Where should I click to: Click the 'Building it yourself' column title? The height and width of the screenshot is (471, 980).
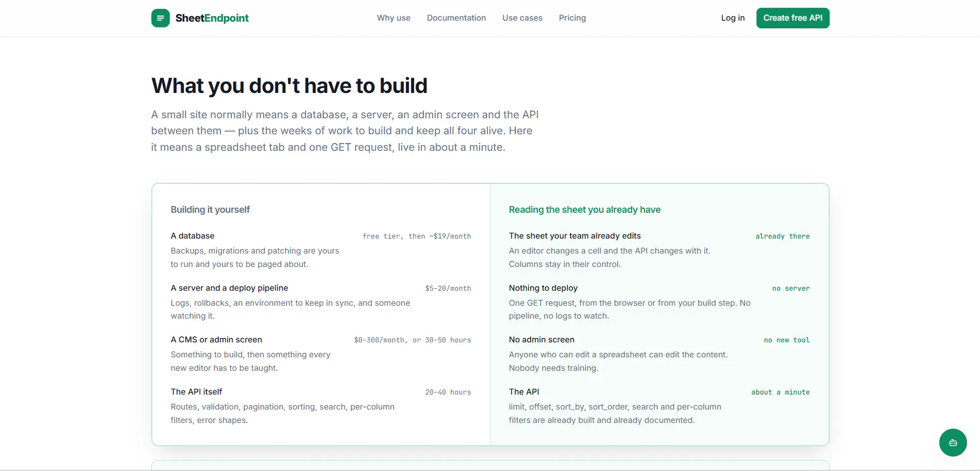210,210
